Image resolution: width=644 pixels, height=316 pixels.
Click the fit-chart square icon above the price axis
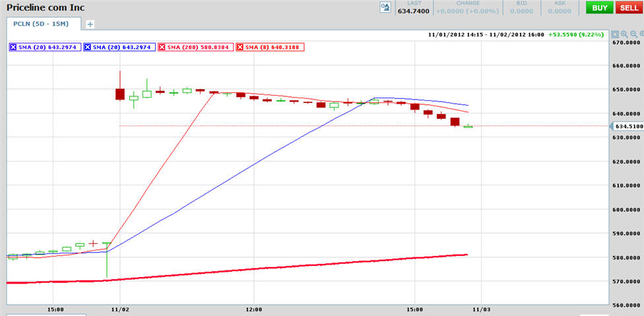tap(615, 34)
